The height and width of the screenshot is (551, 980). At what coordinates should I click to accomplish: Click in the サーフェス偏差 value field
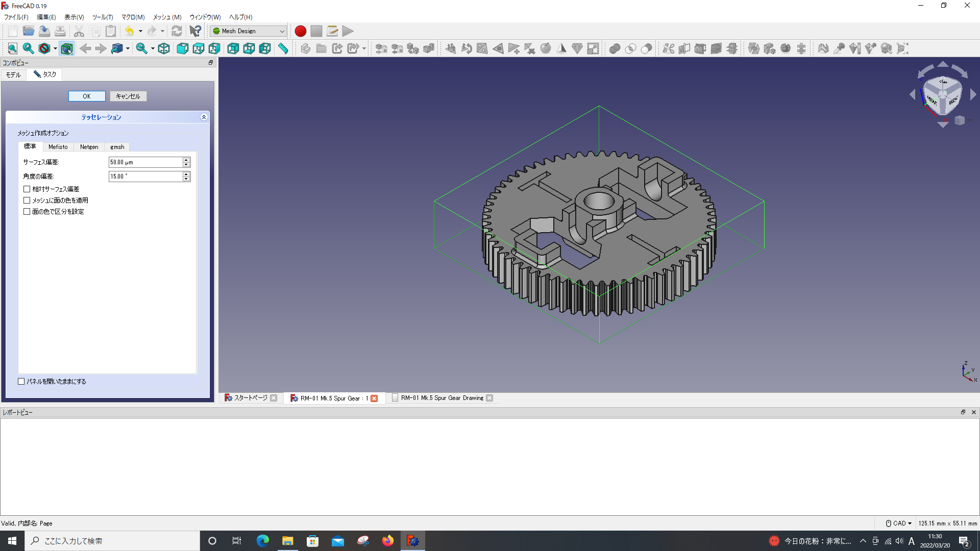click(145, 162)
